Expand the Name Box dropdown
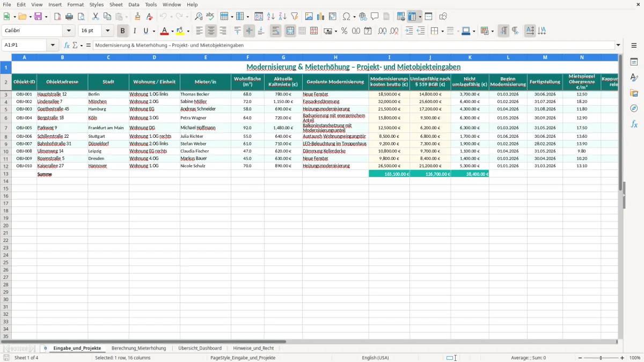644x362 pixels. click(53, 46)
